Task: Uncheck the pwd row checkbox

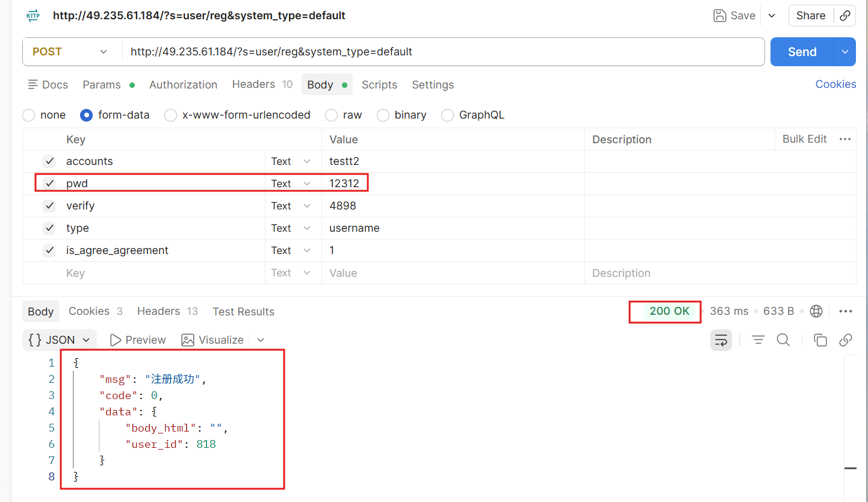Action: pyautogui.click(x=49, y=184)
